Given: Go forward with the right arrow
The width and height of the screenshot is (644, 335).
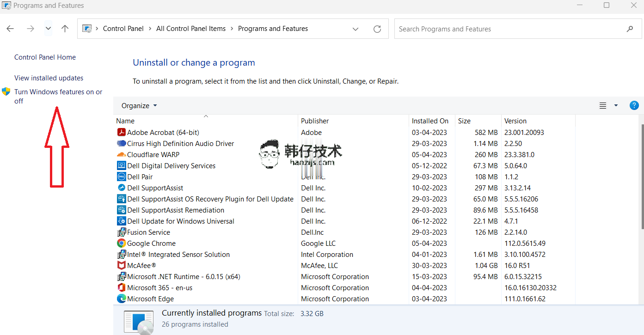Looking at the screenshot, I should (31, 29).
